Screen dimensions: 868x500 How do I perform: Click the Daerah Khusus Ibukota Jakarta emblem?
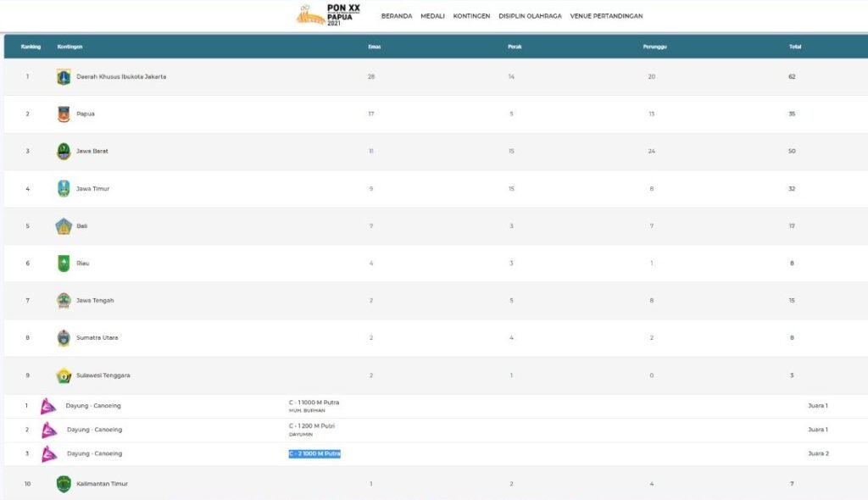pyautogui.click(x=64, y=77)
